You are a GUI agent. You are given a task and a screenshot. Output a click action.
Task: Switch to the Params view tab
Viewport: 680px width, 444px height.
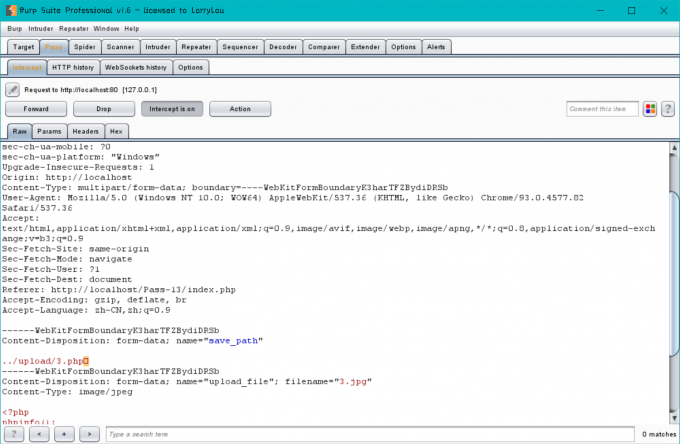49,131
